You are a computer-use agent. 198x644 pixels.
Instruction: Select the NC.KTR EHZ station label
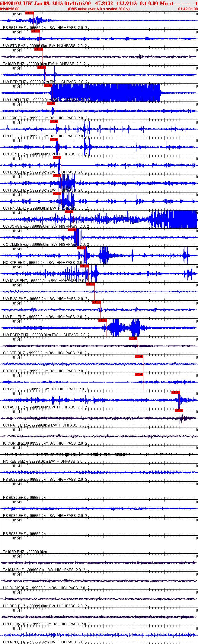(45, 263)
